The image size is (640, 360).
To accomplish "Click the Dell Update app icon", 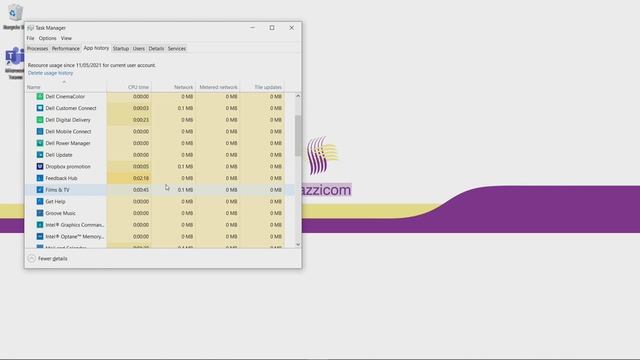I will click(40, 155).
